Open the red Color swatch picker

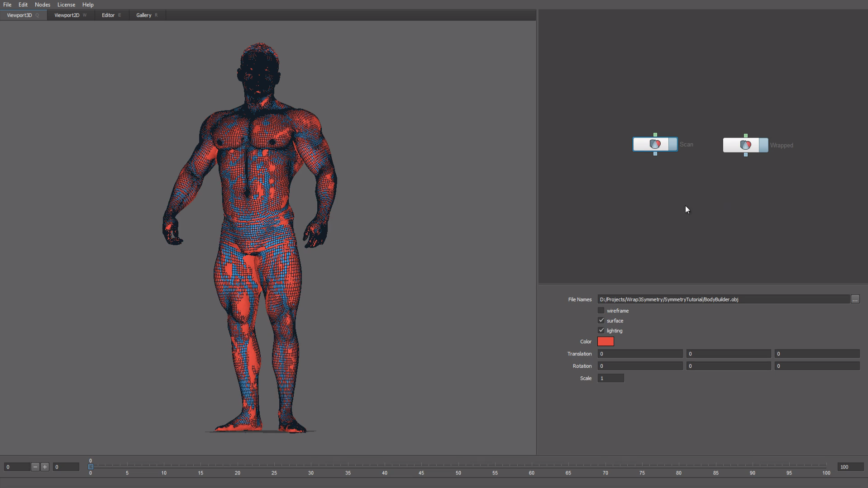(606, 341)
